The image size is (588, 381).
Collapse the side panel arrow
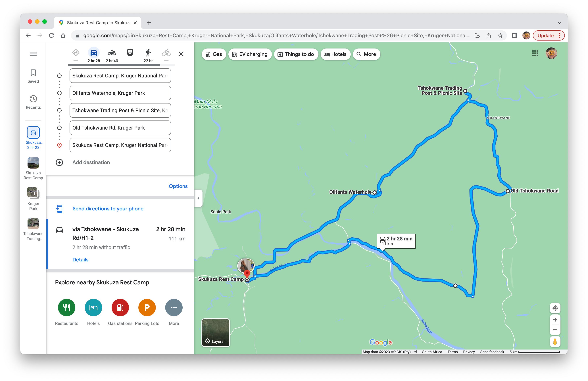point(198,198)
